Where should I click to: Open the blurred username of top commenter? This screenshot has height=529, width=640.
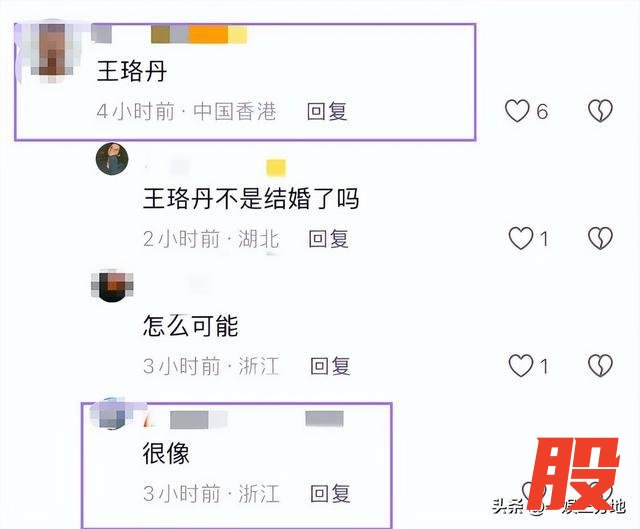pos(169,34)
